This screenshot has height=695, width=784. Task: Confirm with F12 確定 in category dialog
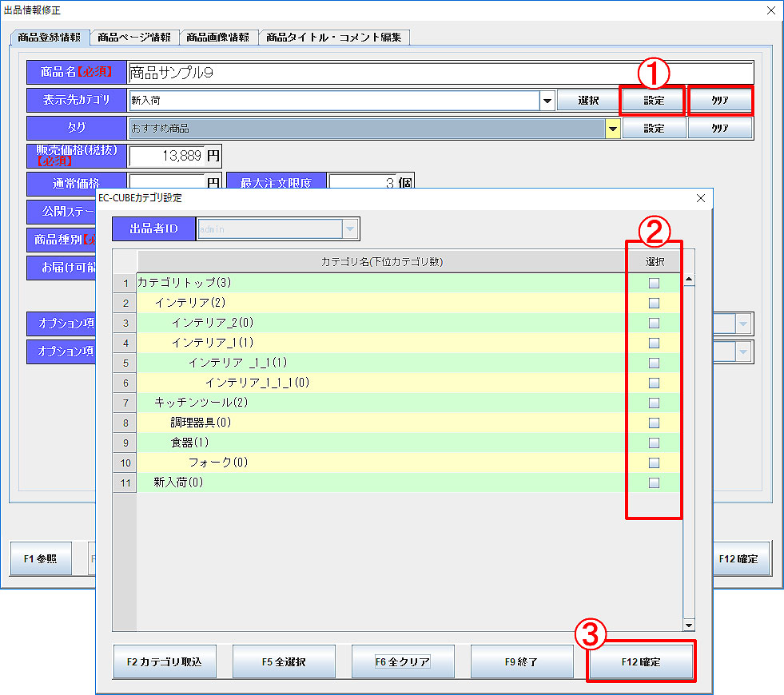click(x=641, y=661)
